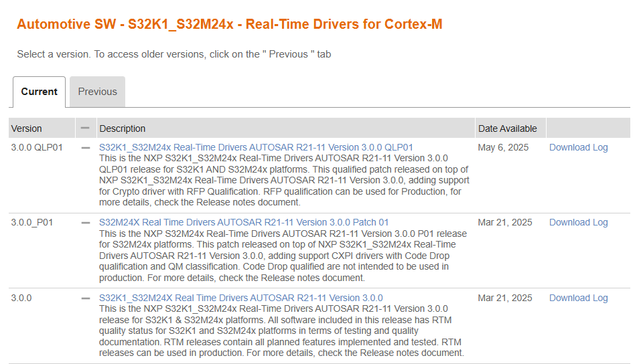Open S32K1_S32M24X Real Time Drivers Version 3.0.0 link

(x=241, y=298)
